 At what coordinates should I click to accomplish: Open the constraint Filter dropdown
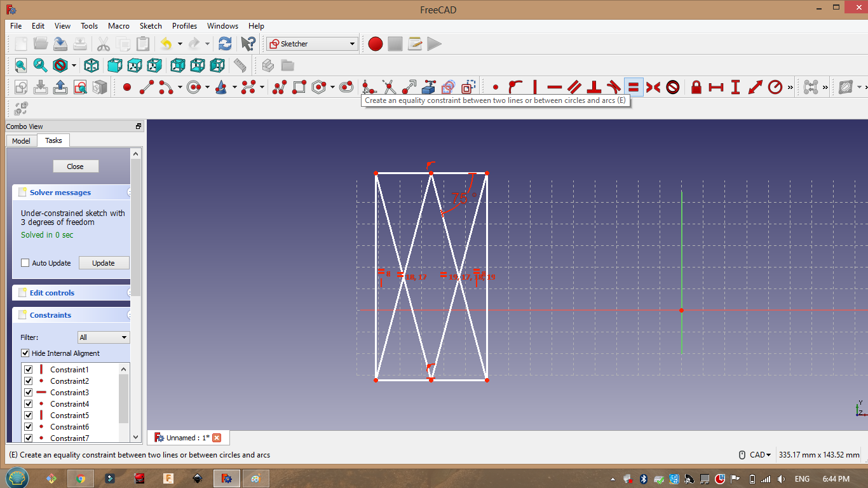104,337
